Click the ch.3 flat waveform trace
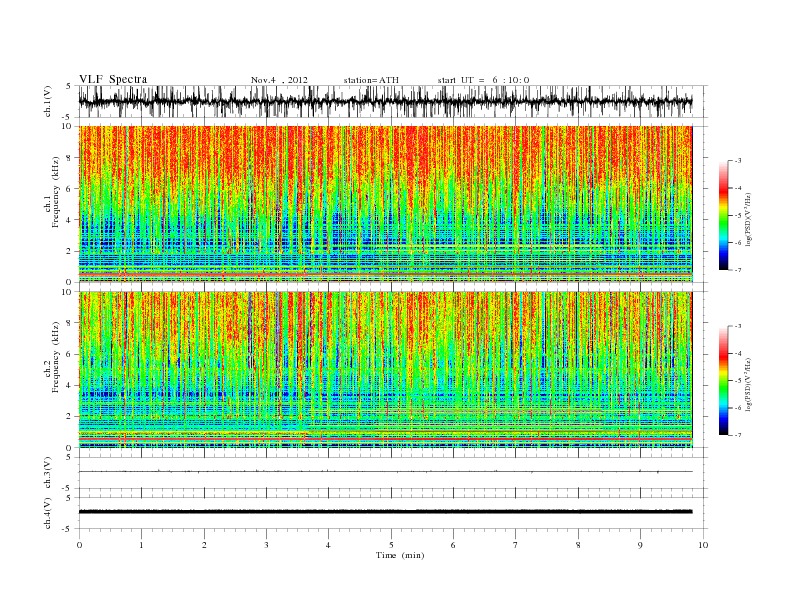This screenshot has height=612, width=792. (385, 472)
